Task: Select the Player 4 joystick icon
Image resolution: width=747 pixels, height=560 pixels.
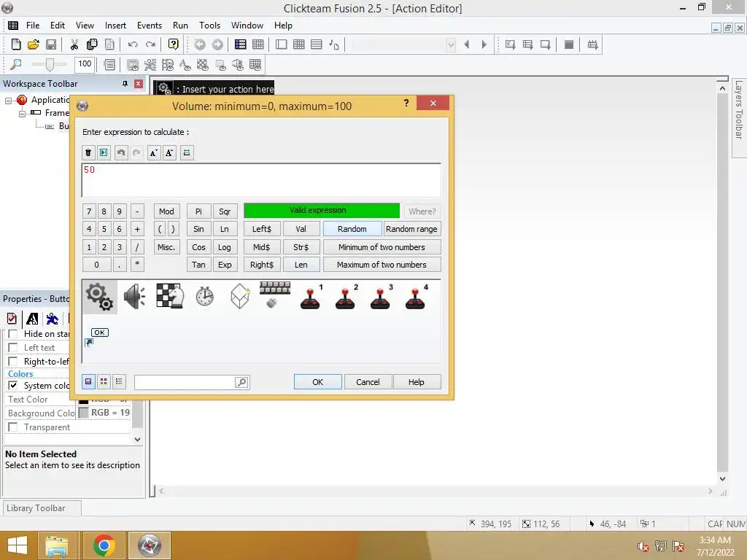Action: click(x=416, y=298)
